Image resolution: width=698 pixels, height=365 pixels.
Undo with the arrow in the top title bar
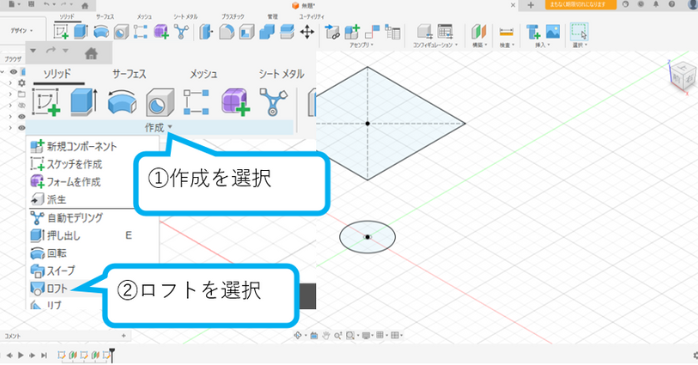(x=47, y=4)
